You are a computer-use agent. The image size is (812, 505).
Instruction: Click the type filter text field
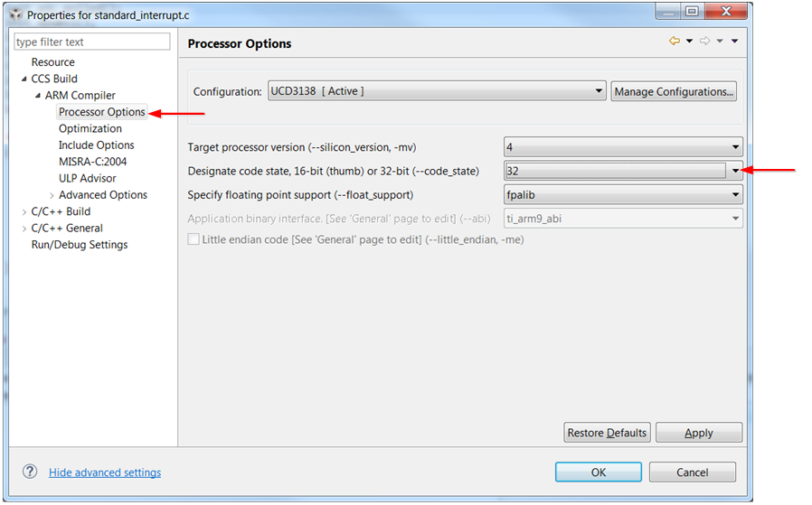point(91,42)
